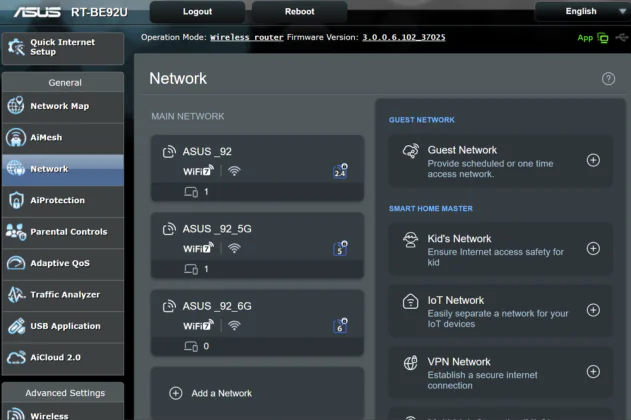Screen dimensions: 631x420
Task: Open the Wireless router operation mode link
Action: click(247, 37)
